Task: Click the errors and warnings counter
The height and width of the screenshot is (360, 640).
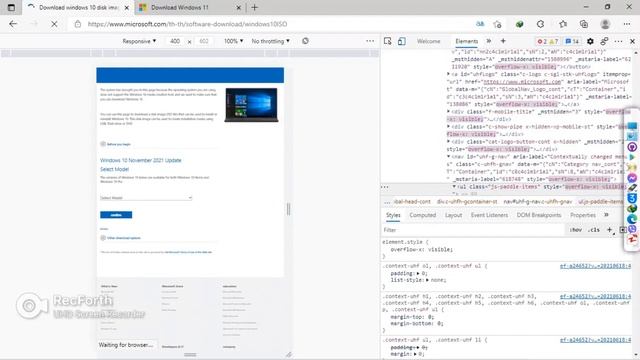Action: pyautogui.click(x=548, y=41)
